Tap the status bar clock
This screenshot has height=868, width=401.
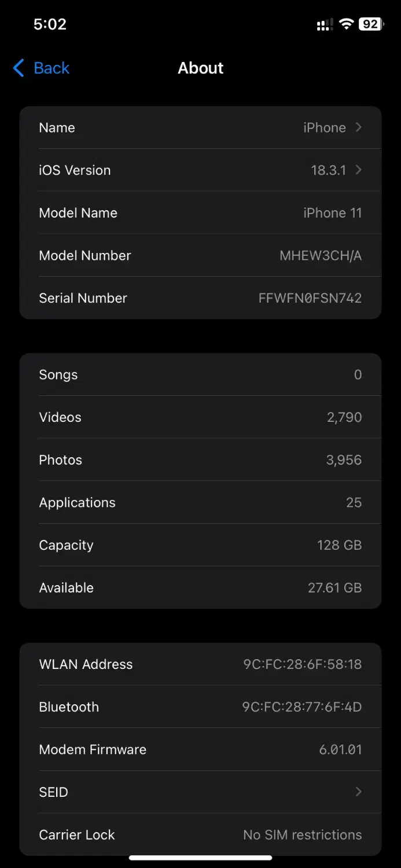(x=50, y=24)
